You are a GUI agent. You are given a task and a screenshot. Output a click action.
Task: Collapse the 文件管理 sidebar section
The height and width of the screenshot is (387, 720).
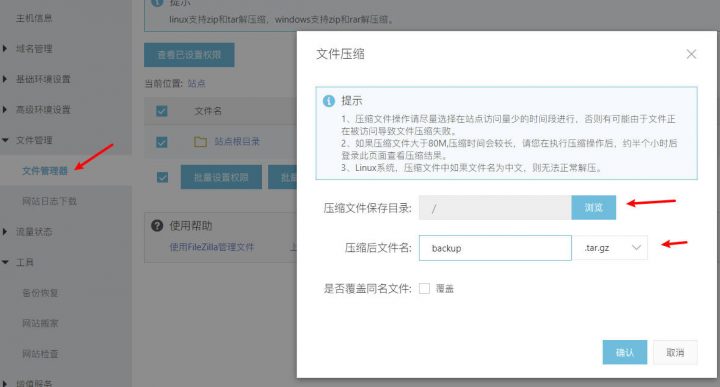5,140
